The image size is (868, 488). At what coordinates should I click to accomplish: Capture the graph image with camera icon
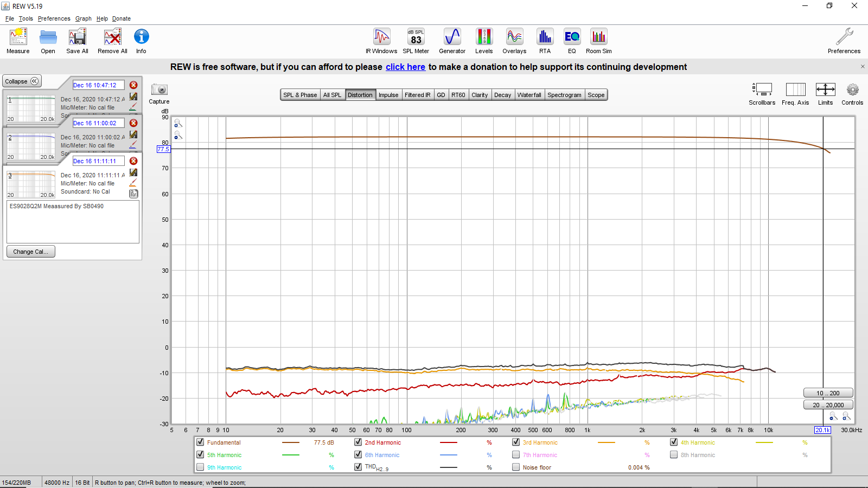point(159,89)
